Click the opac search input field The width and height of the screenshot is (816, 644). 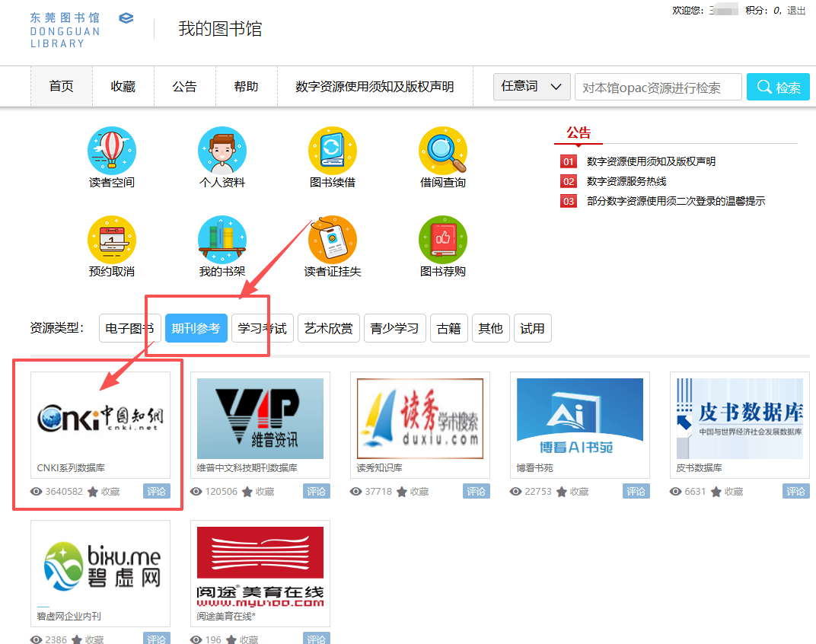pyautogui.click(x=658, y=88)
